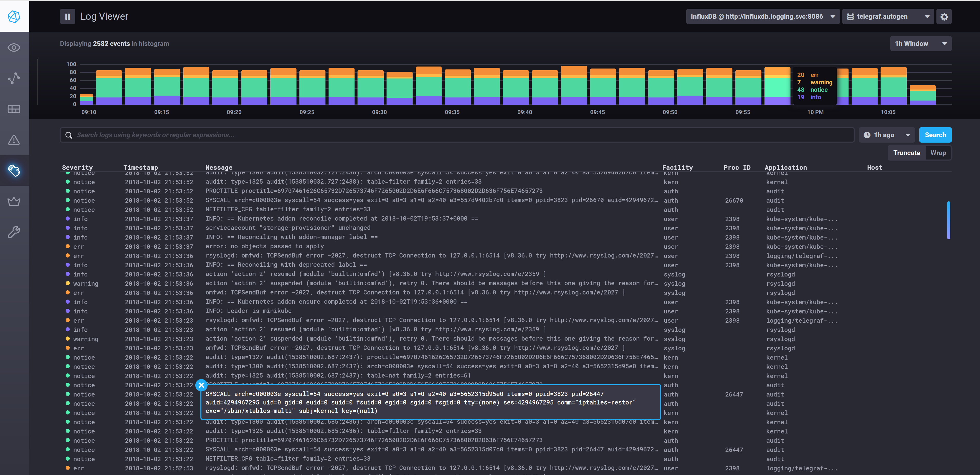This screenshot has width=980, height=475.
Task: Open Dashboards grid icon in sidebar
Action: click(x=14, y=109)
